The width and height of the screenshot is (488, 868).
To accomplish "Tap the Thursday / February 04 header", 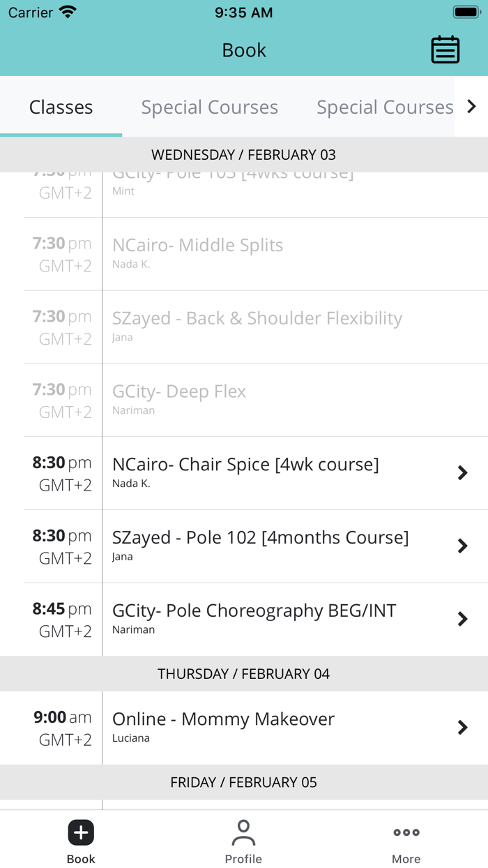I will coord(244,674).
